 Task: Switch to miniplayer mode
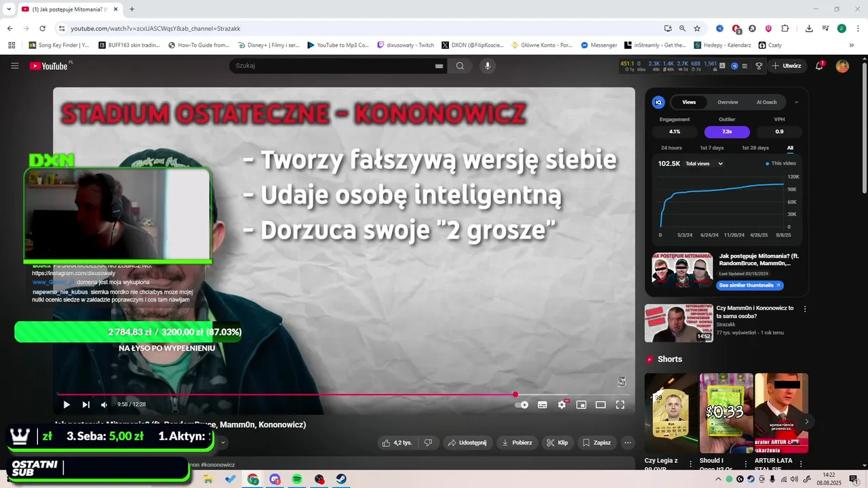coord(581,405)
